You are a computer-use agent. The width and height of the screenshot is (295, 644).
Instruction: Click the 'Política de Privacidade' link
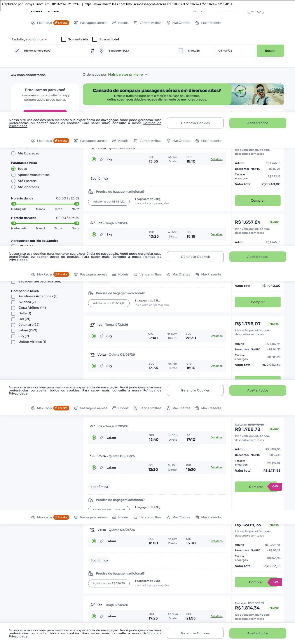point(152,123)
